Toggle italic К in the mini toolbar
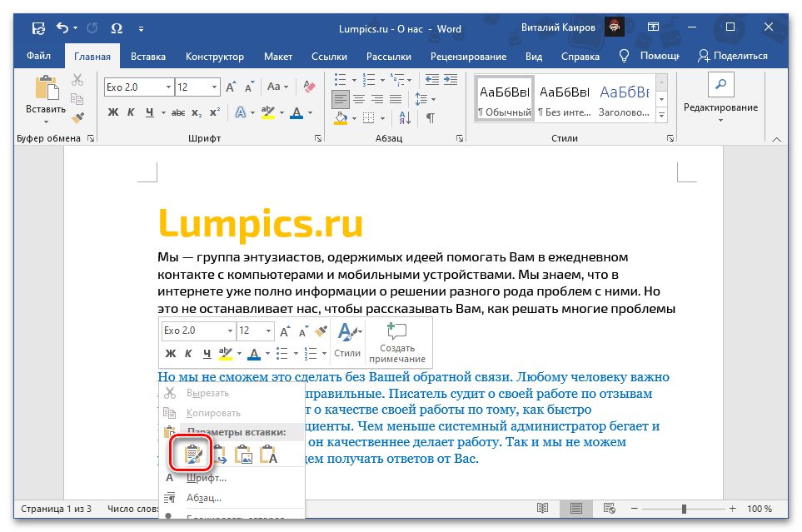This screenshot has height=532, width=802. tap(188, 353)
